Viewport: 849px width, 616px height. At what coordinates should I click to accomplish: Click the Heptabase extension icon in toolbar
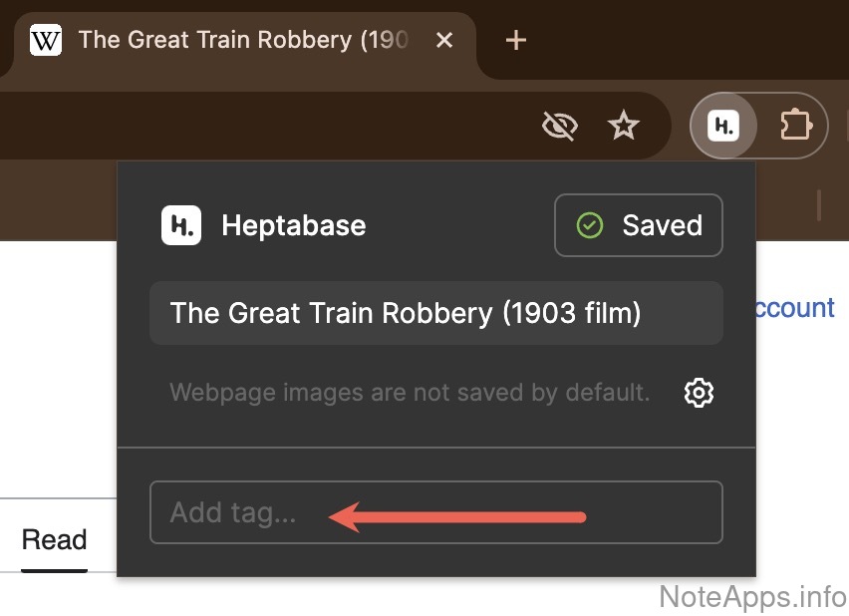pyautogui.click(x=723, y=126)
